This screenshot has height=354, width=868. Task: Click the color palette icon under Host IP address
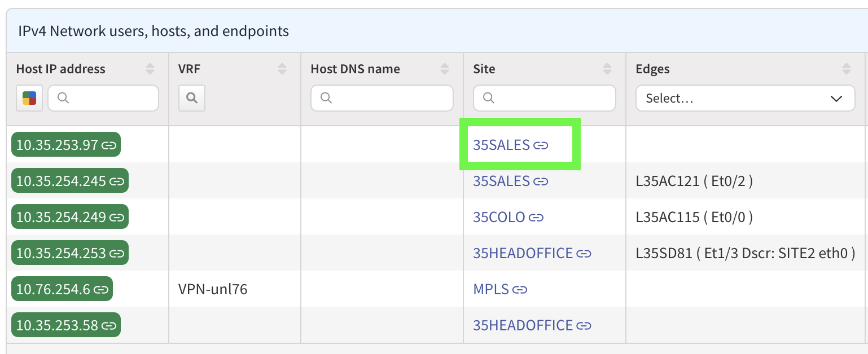pos(29,98)
